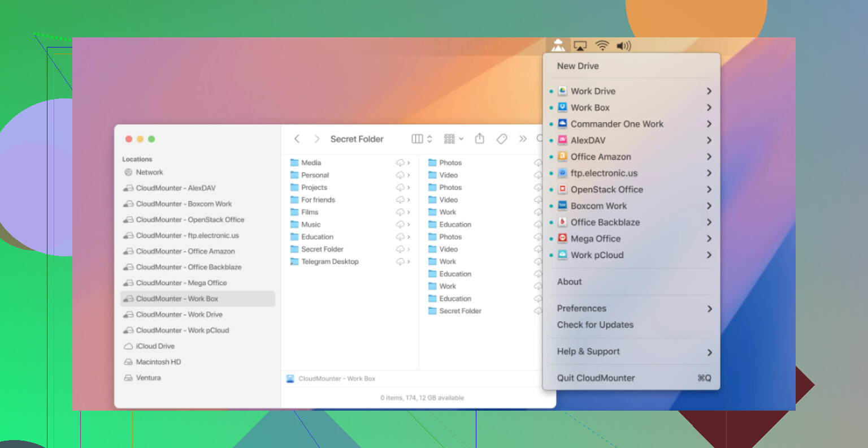Open the group-by grid dropdown

(453, 139)
